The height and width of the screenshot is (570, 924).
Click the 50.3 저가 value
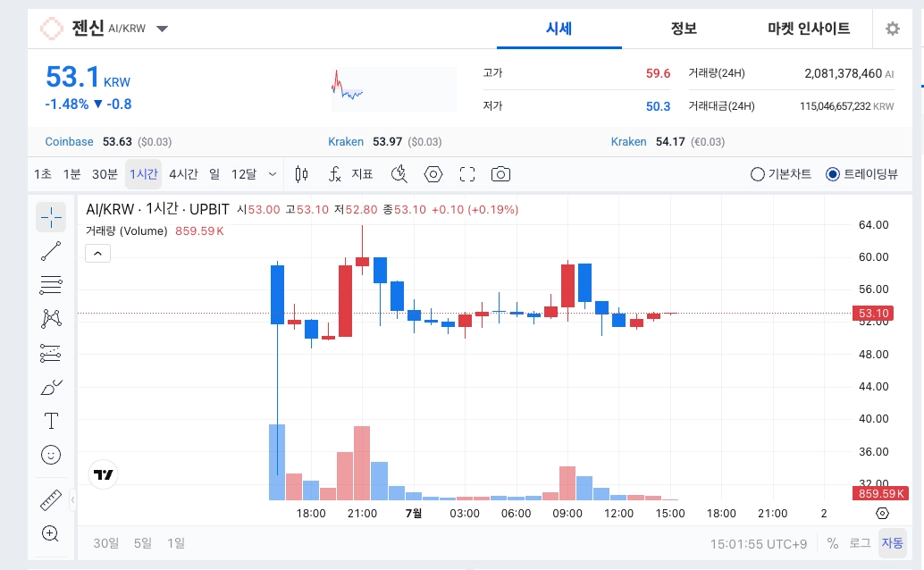tap(659, 106)
